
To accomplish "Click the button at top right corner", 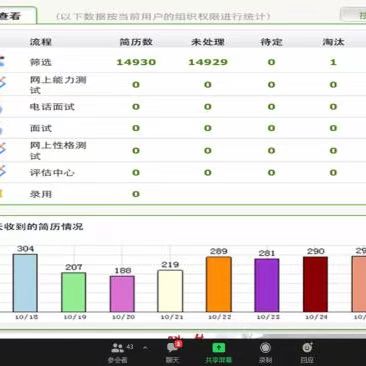I will [x=353, y=15].
